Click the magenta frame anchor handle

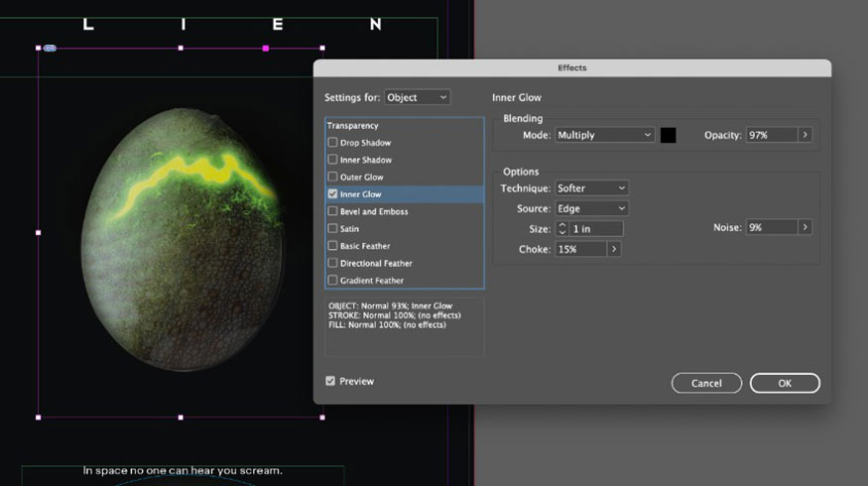[x=266, y=49]
